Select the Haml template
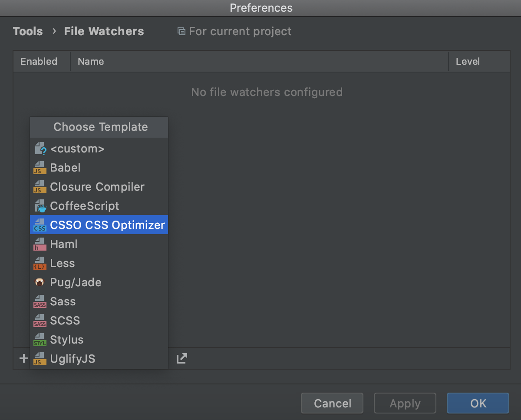This screenshot has width=521, height=420. click(x=64, y=244)
